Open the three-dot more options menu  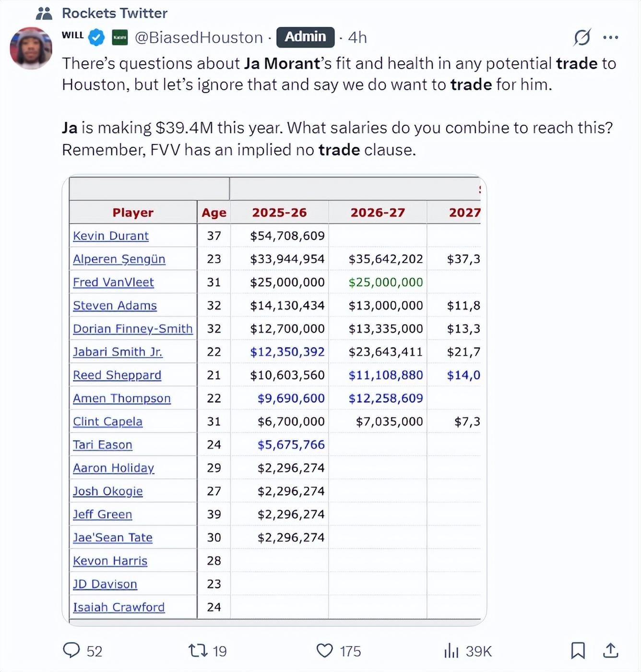pyautogui.click(x=610, y=37)
